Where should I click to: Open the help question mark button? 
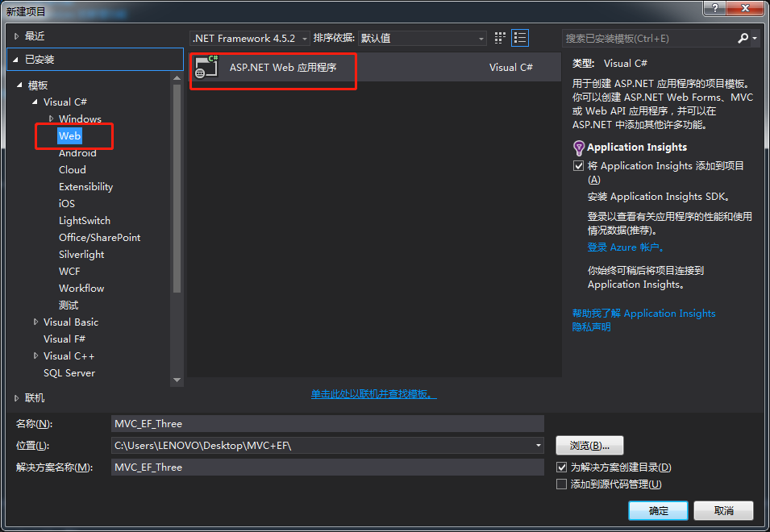click(x=715, y=8)
